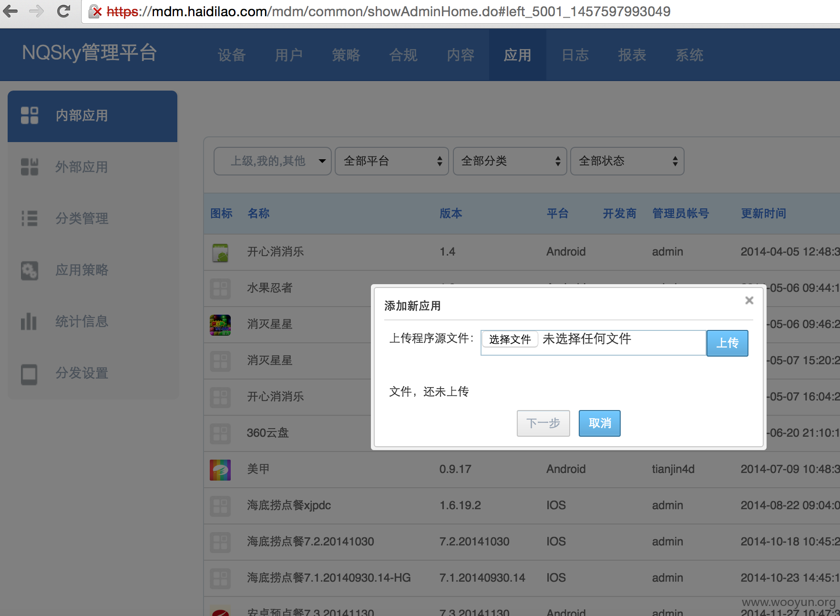Open the 报表 menu
The width and height of the screenshot is (840, 616).
(x=632, y=55)
